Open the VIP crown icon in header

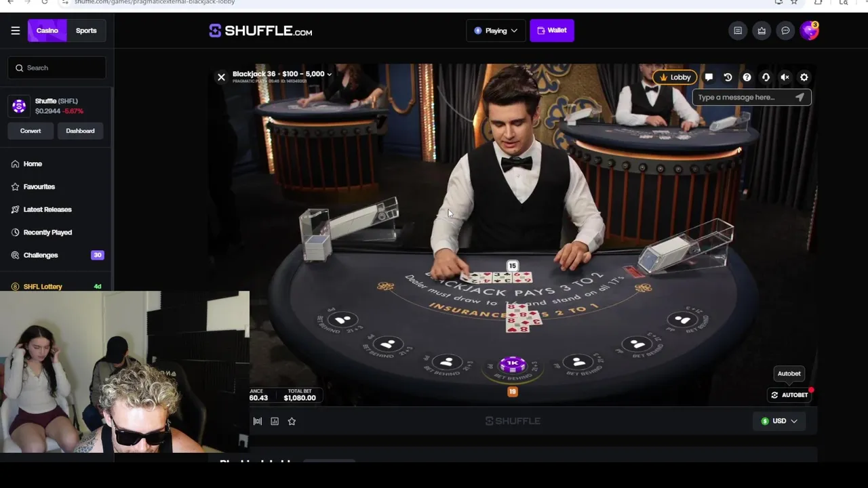762,30
